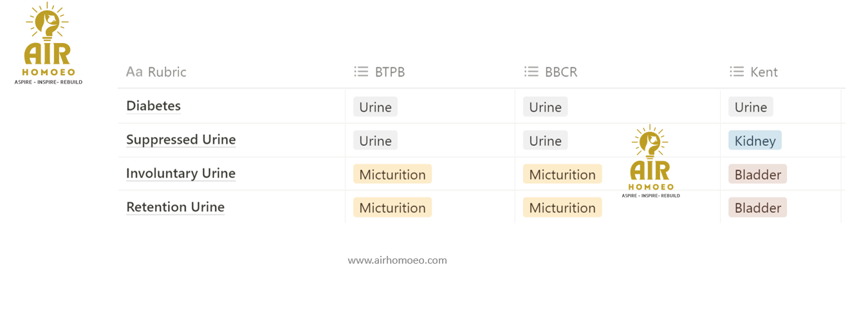This screenshot has height=326, width=868.
Task: Open the Retention Urine rubric
Action: [175, 207]
